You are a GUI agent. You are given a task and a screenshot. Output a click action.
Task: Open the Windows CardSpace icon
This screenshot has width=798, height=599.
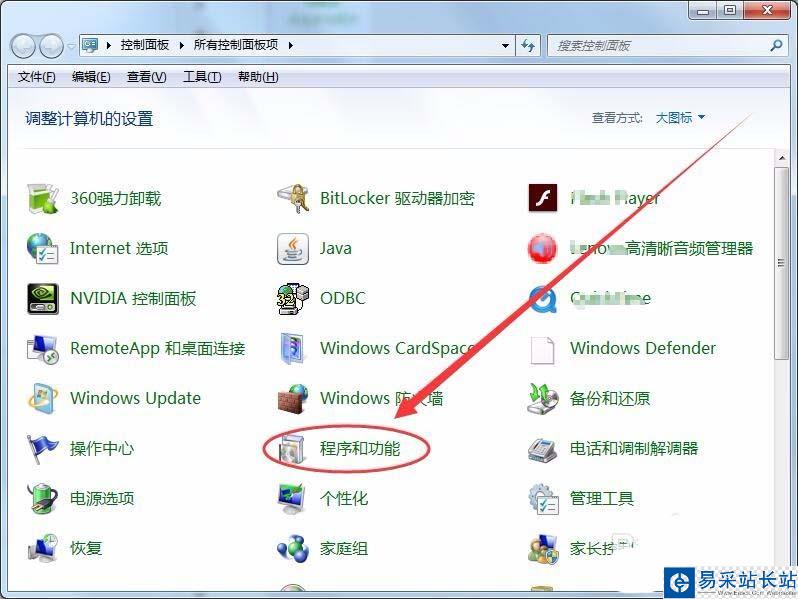(x=293, y=349)
